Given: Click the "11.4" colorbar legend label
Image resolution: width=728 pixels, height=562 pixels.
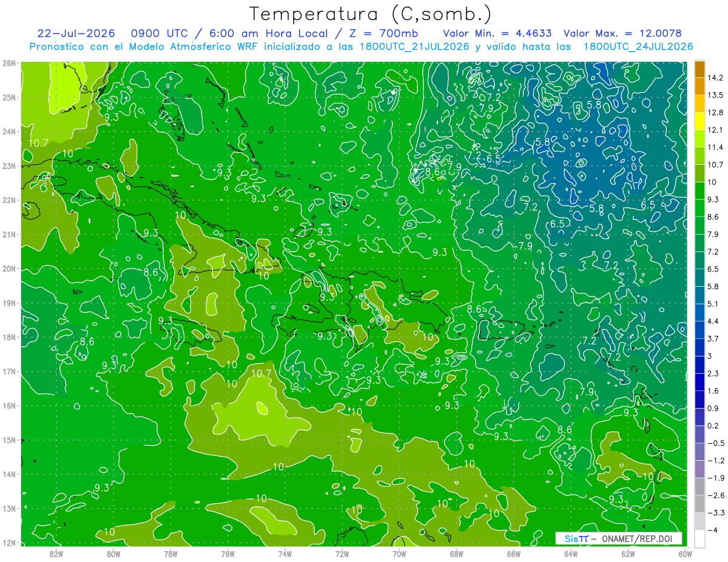Looking at the screenshot, I should click(x=715, y=147).
